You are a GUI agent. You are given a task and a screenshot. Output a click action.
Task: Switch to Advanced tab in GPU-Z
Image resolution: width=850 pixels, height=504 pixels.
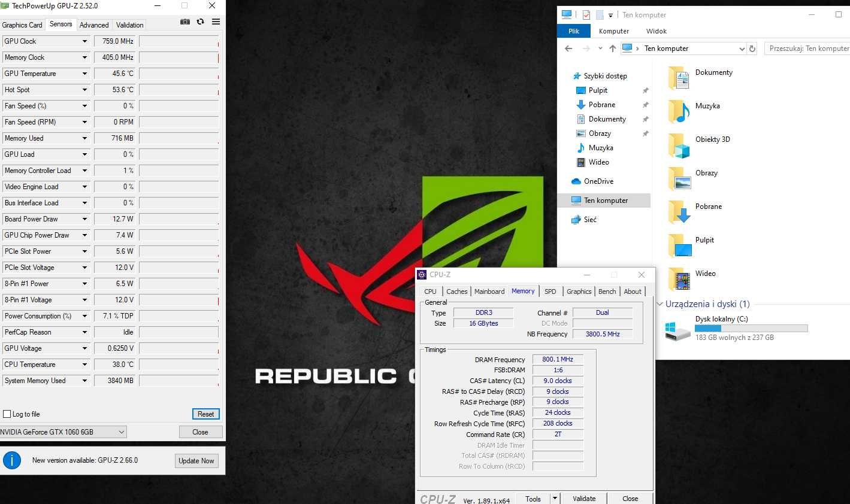[94, 25]
